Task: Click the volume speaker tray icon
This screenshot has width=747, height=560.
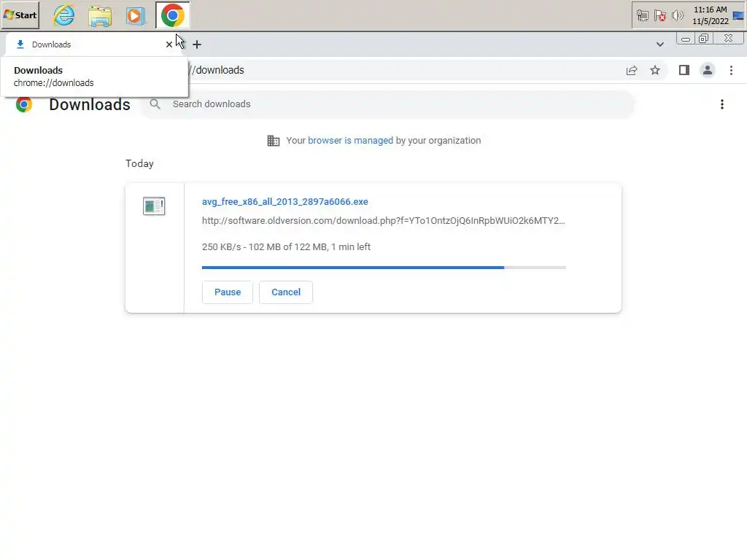Action: [677, 16]
